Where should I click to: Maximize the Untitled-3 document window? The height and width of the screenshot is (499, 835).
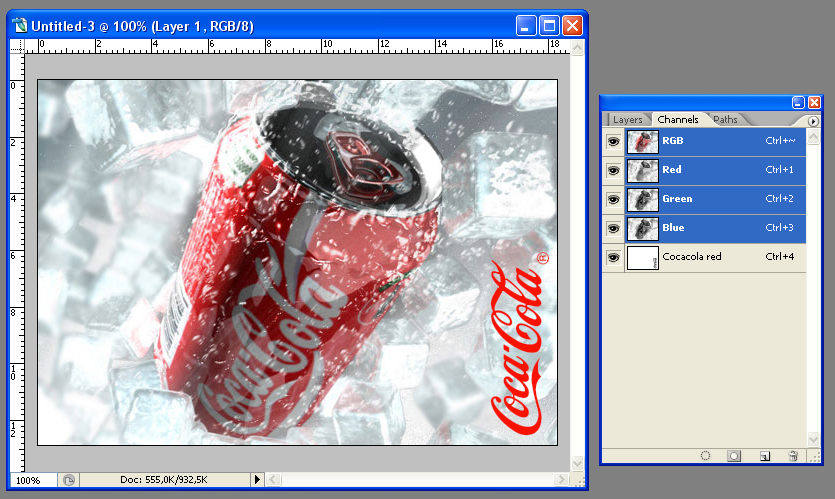[x=549, y=26]
